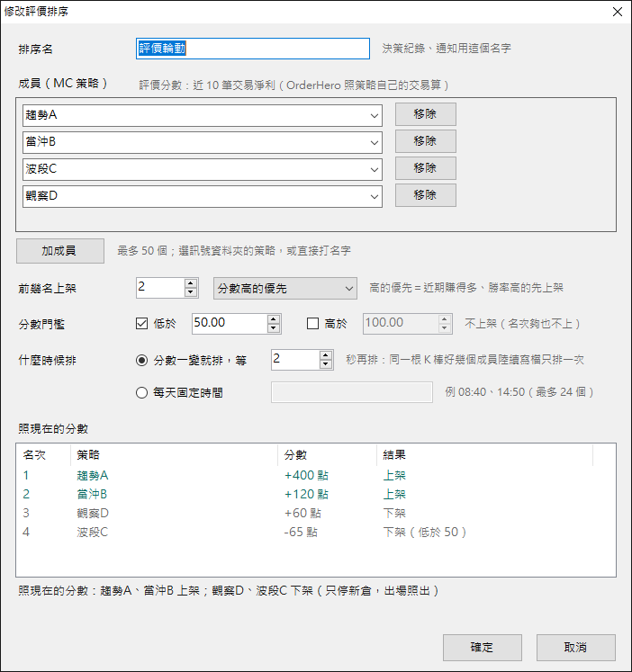Remove the 趨勢A member

point(425,114)
